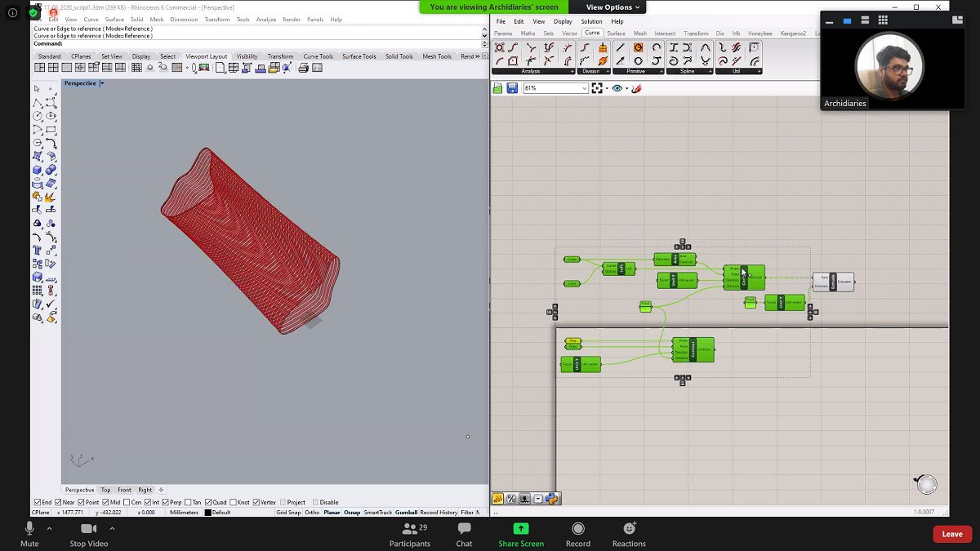
Task: Toggle geometry preview with the eye icon
Action: point(617,88)
